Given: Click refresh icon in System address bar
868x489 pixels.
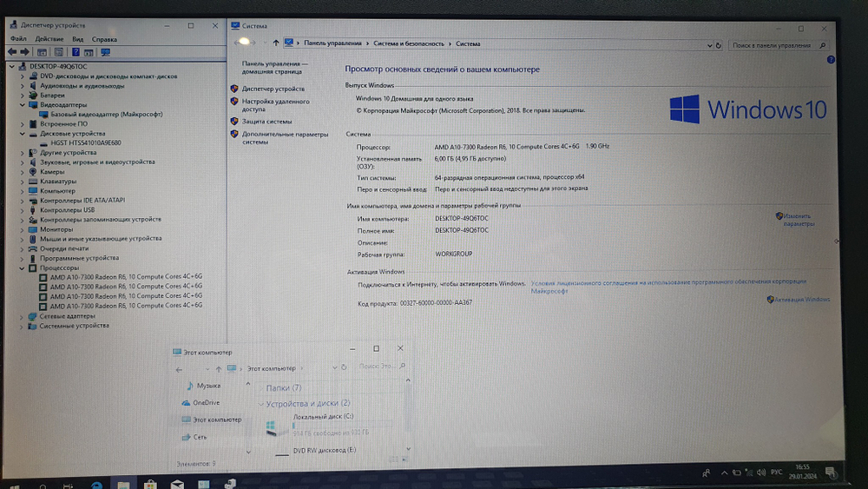Looking at the screenshot, I should 719,45.
